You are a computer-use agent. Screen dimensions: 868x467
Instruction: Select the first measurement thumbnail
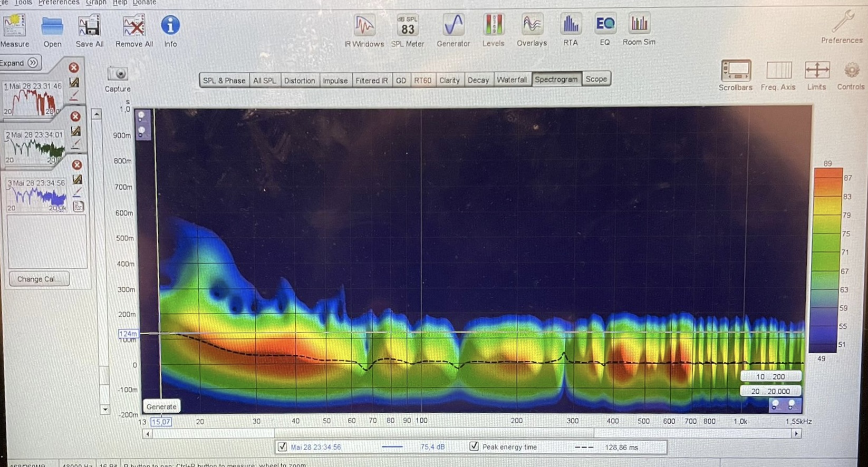pos(33,98)
